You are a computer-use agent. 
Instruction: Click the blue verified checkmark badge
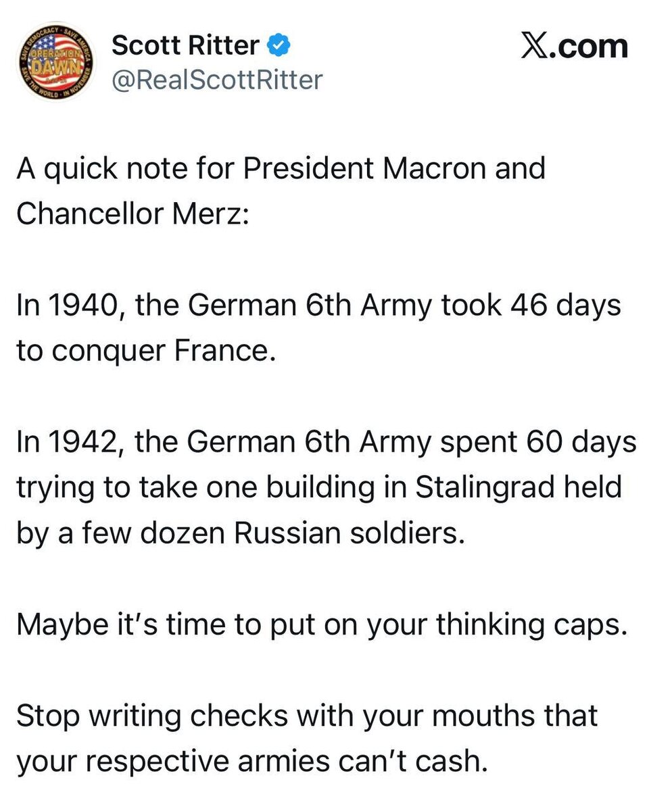click(280, 46)
